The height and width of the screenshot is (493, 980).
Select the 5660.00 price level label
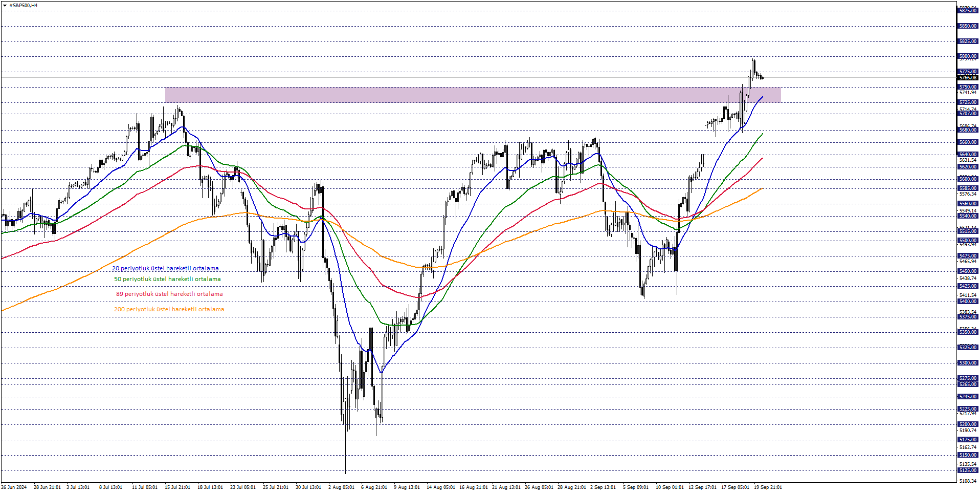coord(968,142)
